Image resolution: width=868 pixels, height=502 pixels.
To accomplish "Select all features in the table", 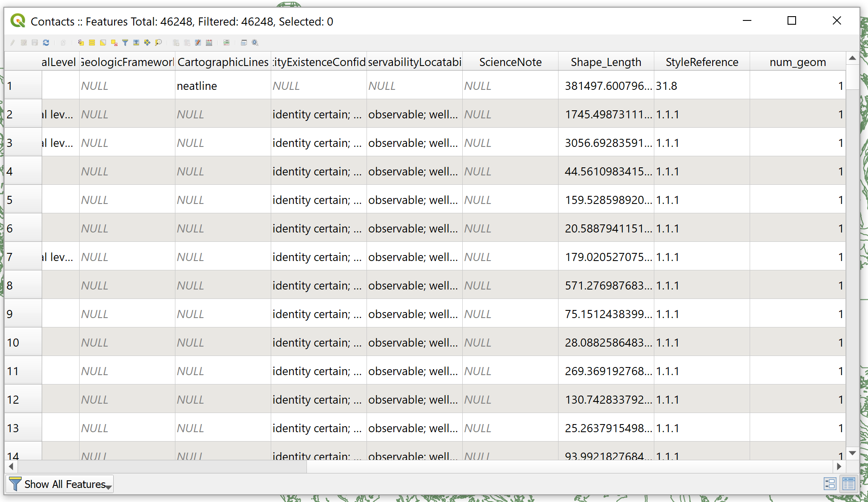I will 92,43.
